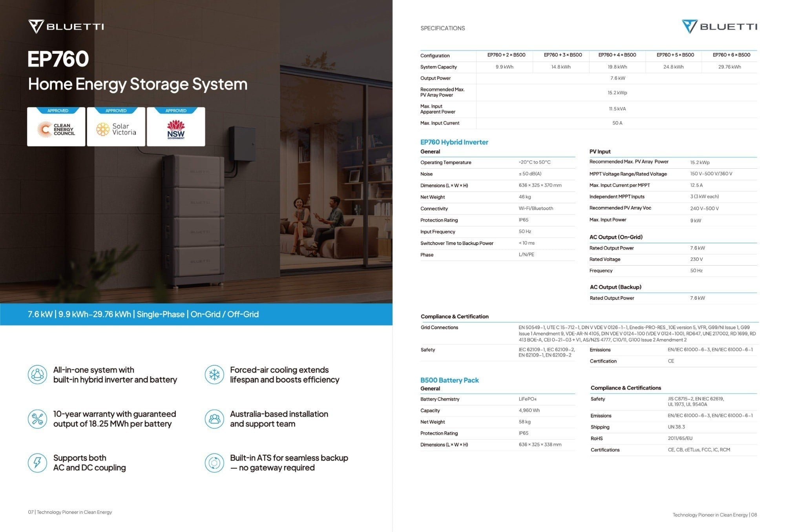The width and height of the screenshot is (785, 532).
Task: Click the NSW Government approved badge
Action: coord(176,127)
